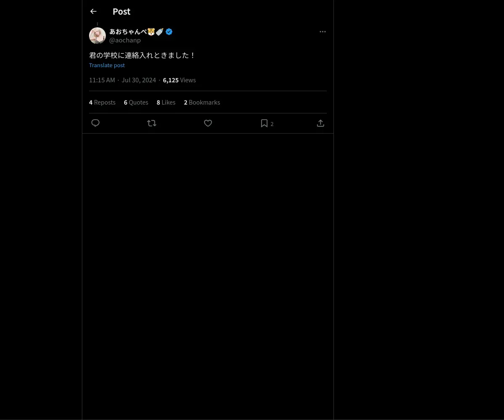The width and height of the screenshot is (504, 420).
Task: Repost this post using the arrows icon
Action: tap(152, 123)
